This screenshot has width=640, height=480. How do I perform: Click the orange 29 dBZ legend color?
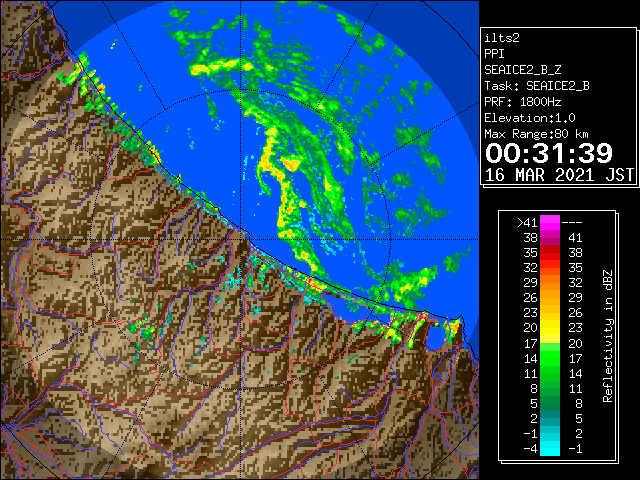pos(550,283)
